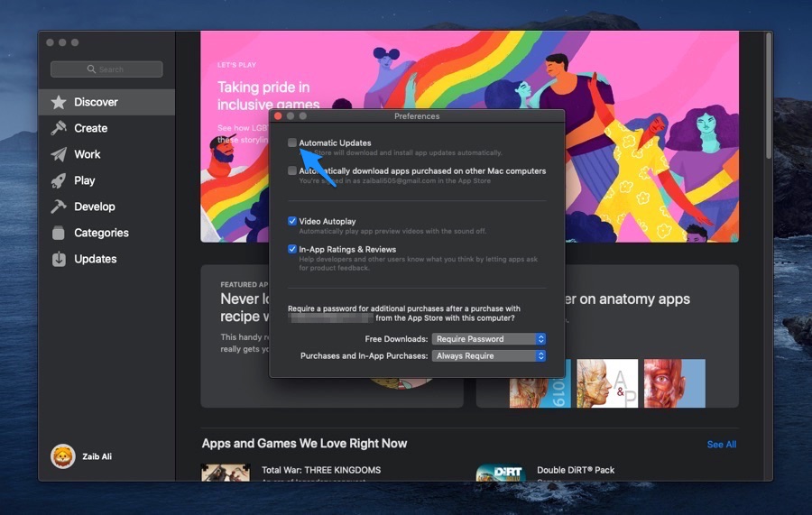Disable In-App Ratings & Reviews checkbox
The height and width of the screenshot is (515, 812).
click(292, 249)
